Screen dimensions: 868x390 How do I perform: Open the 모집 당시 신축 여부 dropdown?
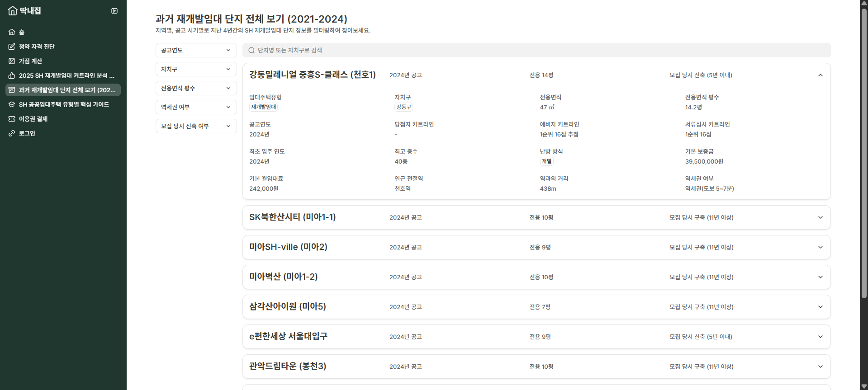click(x=196, y=126)
